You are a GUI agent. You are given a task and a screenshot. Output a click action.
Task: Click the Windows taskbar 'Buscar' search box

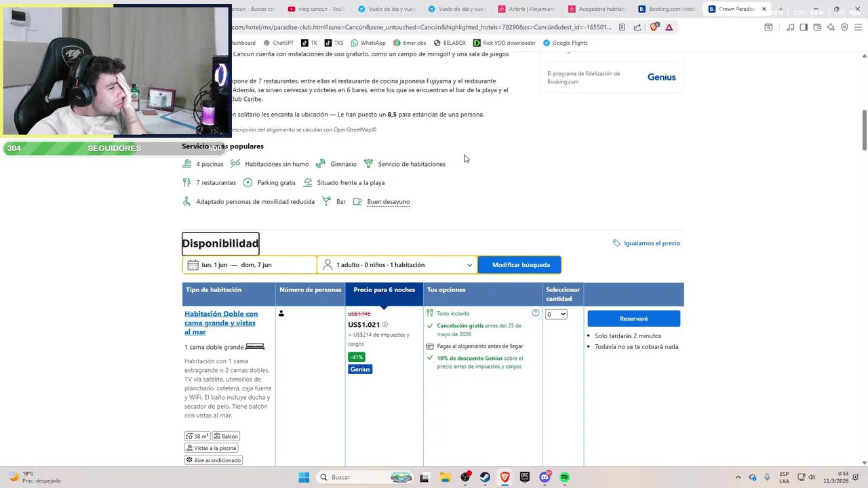(x=365, y=477)
